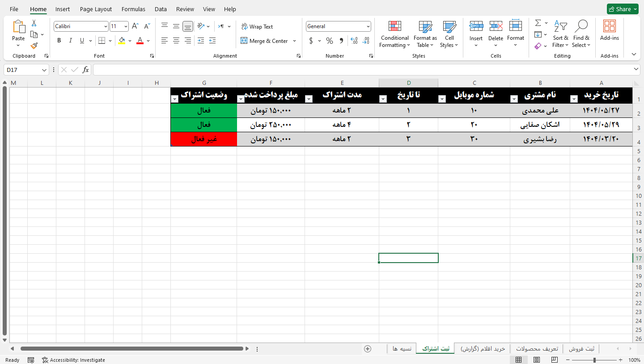This screenshot has height=364, width=644.
Task: Click the AutoSum sigma icon
Action: tap(538, 23)
